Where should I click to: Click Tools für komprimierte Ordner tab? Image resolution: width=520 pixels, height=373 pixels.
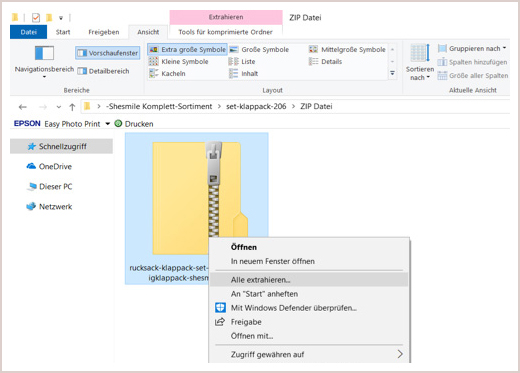point(225,32)
